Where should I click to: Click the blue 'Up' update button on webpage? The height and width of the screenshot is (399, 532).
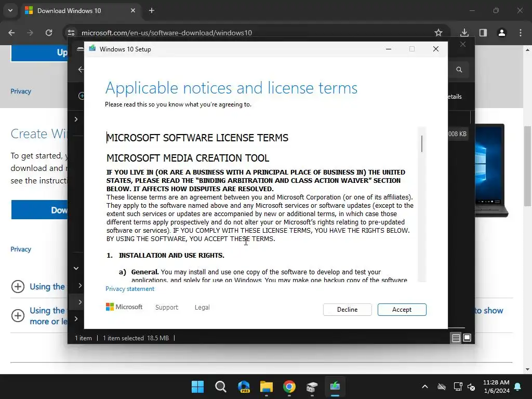(x=39, y=54)
